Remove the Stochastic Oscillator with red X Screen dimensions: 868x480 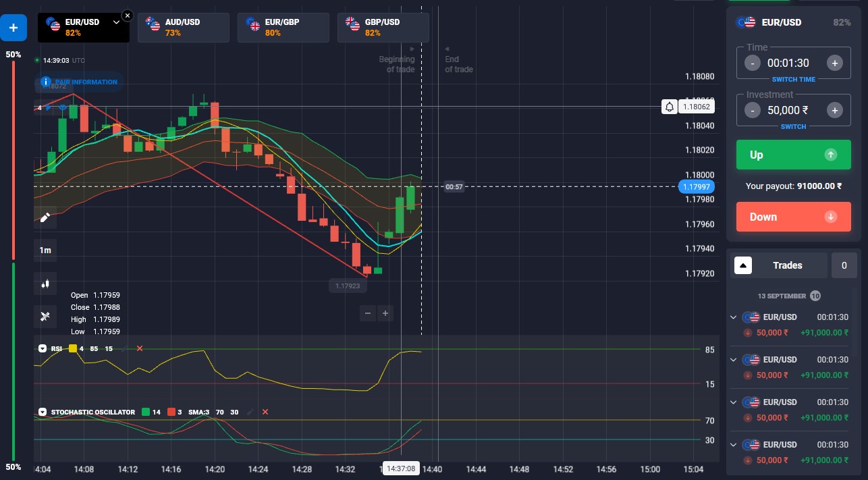(265, 412)
